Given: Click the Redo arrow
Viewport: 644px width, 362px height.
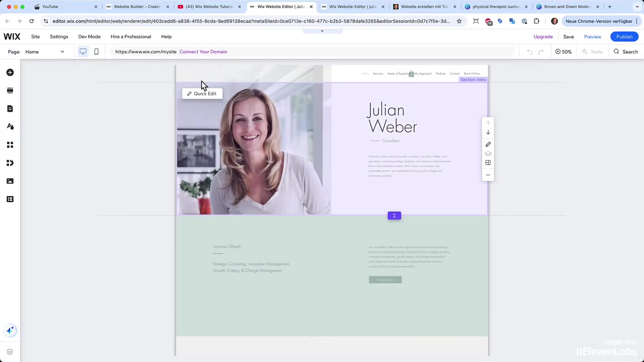Looking at the screenshot, I should click(x=541, y=52).
